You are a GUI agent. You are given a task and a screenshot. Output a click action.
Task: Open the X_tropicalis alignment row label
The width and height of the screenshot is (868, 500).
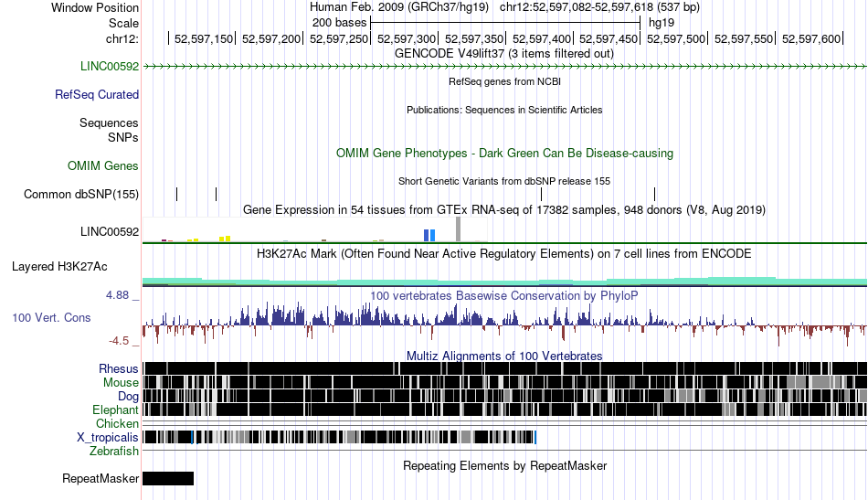(108, 438)
